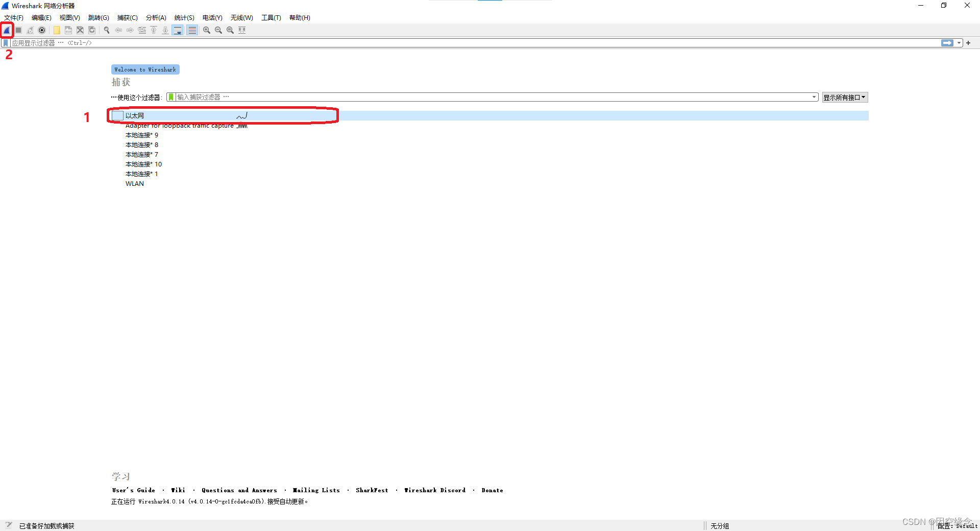This screenshot has height=531, width=980.
Task: Open the Mailing Lists link
Action: pyautogui.click(x=316, y=490)
